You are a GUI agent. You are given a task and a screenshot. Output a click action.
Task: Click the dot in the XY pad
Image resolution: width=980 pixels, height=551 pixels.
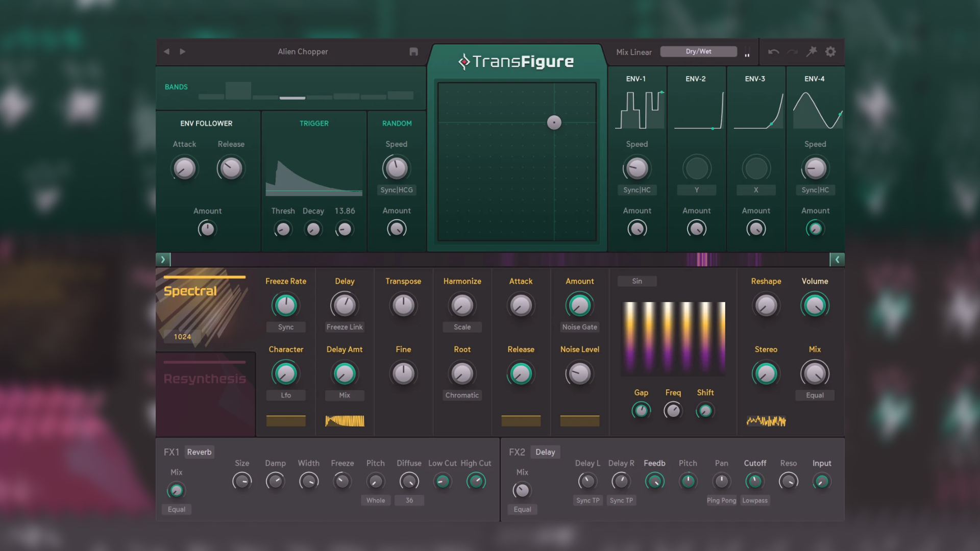(554, 122)
